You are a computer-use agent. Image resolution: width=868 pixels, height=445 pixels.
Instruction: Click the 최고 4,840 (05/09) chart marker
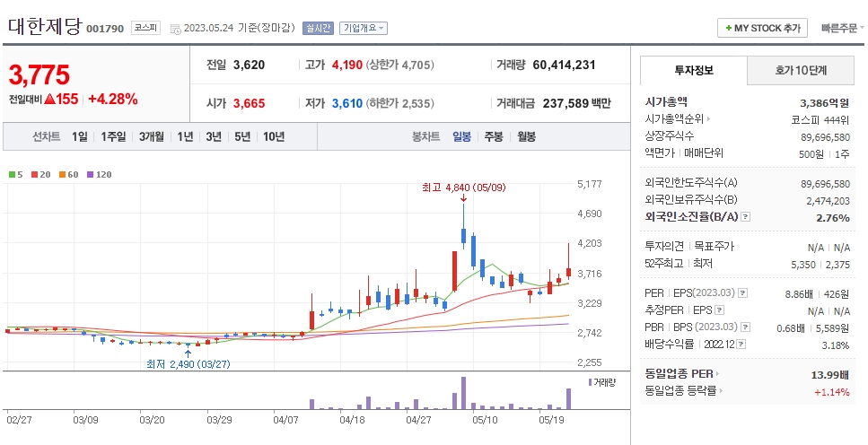[x=464, y=188]
